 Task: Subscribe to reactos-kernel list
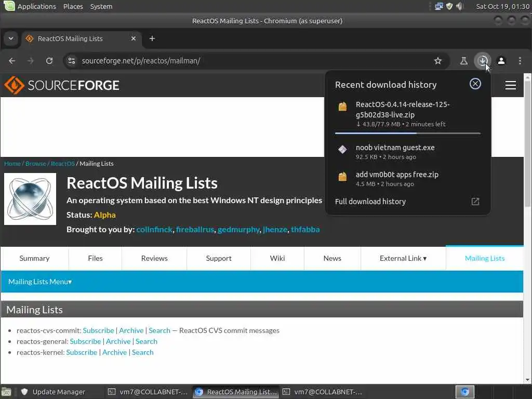coord(82,352)
